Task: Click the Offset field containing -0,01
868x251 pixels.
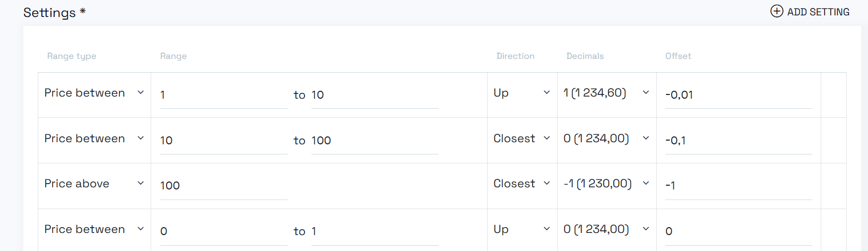Action: (738, 95)
